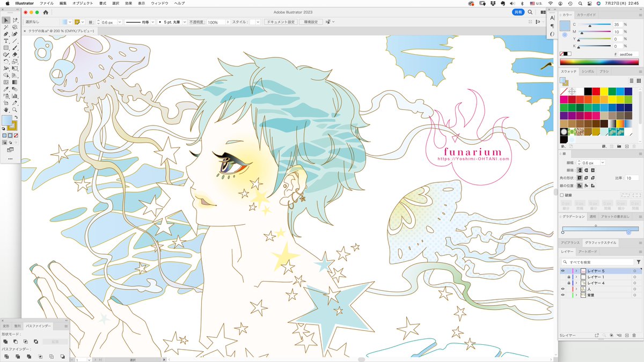Click 共有 share button
The height and width of the screenshot is (362, 644).
coord(518,12)
